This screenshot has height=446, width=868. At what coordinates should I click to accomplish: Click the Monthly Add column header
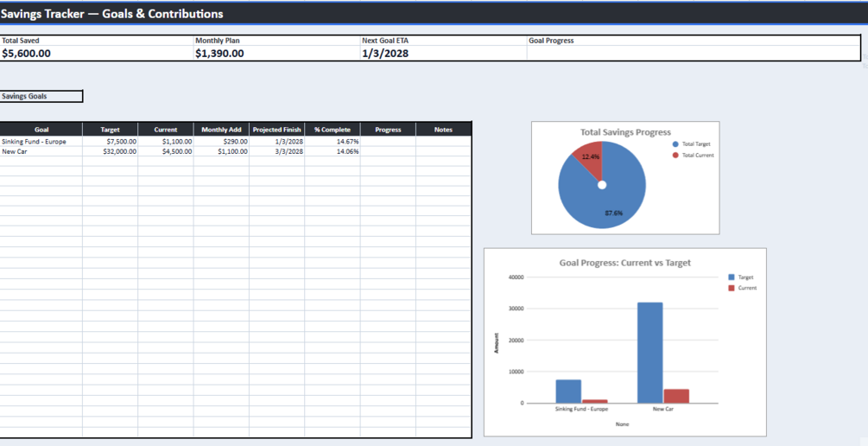pos(221,130)
